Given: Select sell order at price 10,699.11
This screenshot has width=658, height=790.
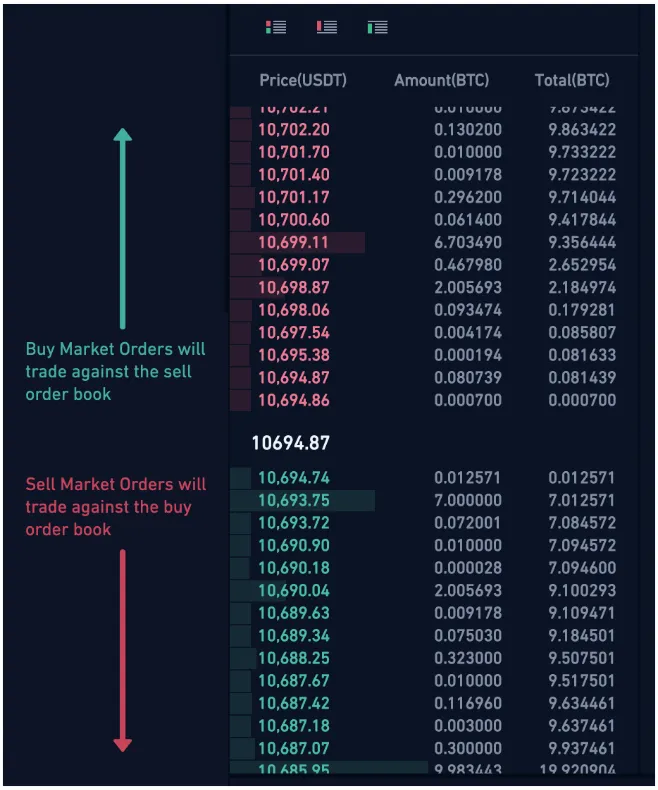Looking at the screenshot, I should pyautogui.click(x=433, y=242).
